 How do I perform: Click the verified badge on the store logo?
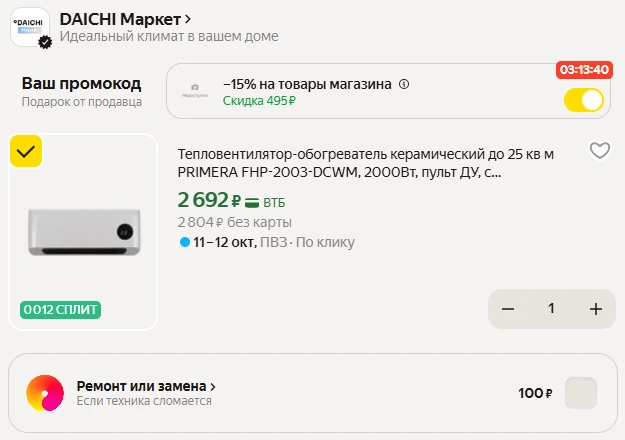pos(45,42)
